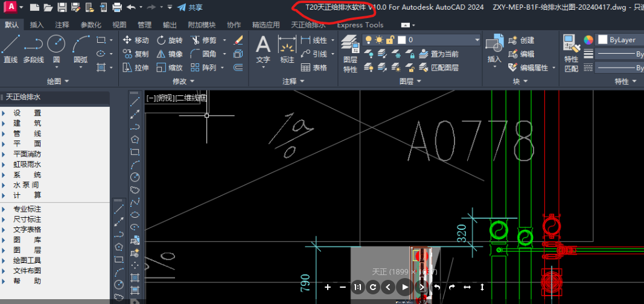Switch to the 参数化 ribbon tab

click(x=91, y=25)
